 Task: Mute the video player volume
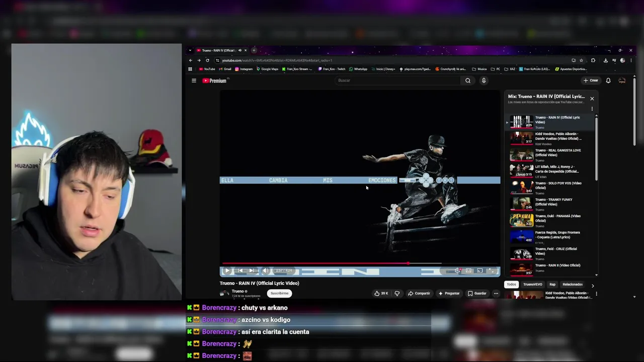[266, 270]
